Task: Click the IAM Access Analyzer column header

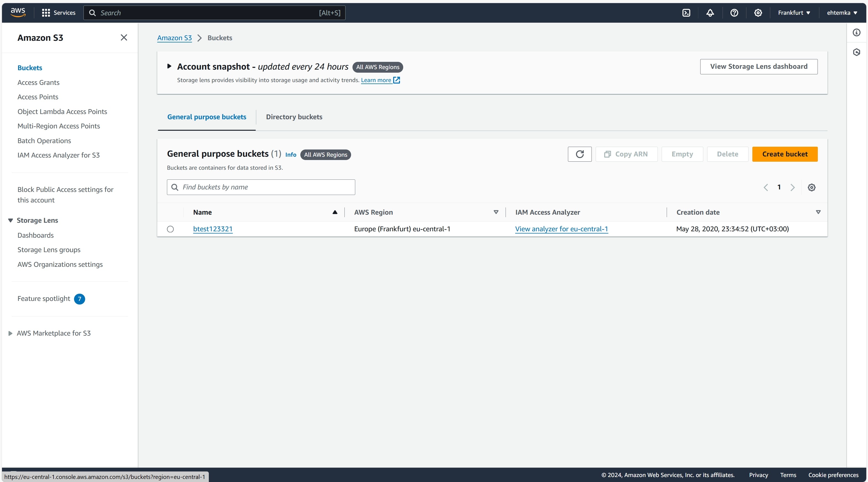Action: tap(547, 212)
